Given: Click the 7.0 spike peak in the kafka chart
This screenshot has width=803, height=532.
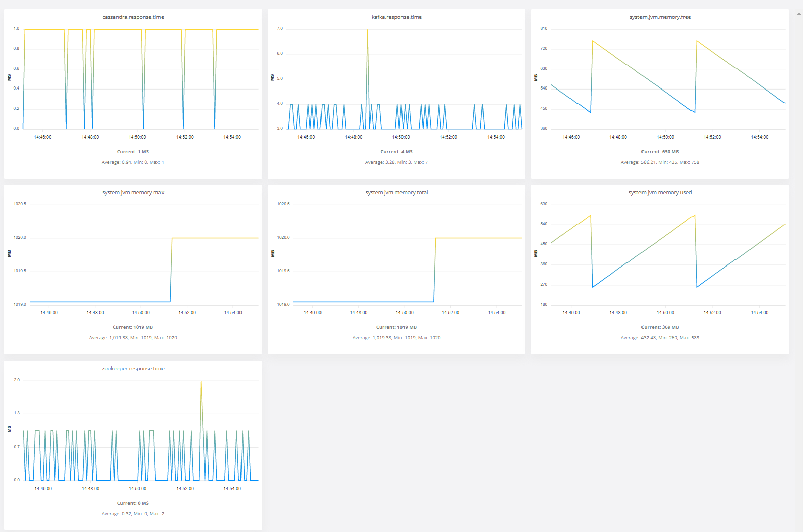Looking at the screenshot, I should pos(367,30).
